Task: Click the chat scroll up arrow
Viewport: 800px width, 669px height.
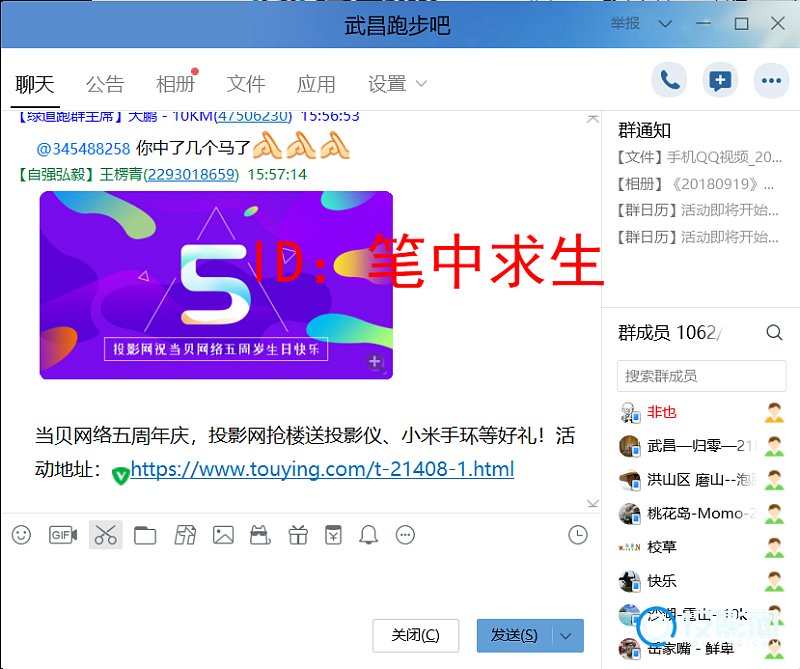Action: [x=592, y=119]
